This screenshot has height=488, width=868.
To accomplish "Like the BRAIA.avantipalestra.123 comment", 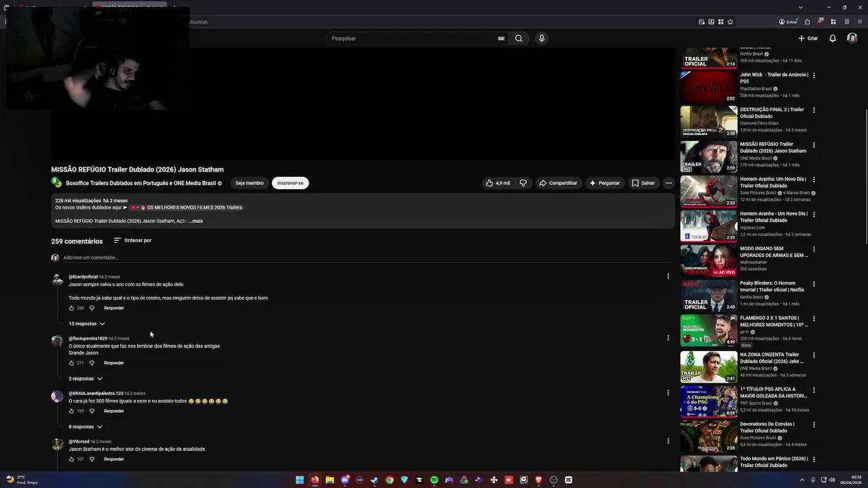I will [x=71, y=411].
